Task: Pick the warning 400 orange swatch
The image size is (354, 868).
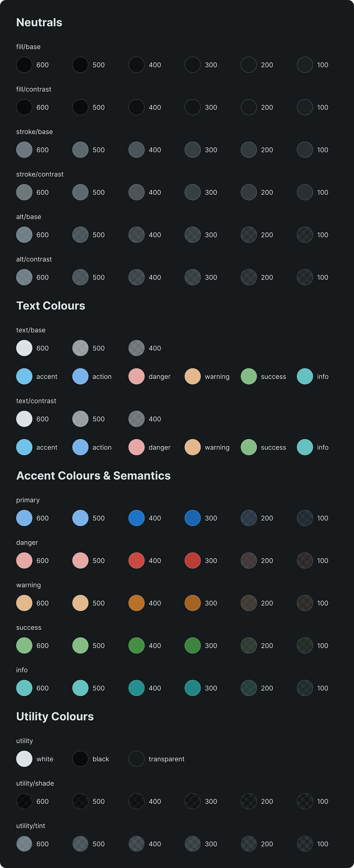Action: click(x=136, y=603)
